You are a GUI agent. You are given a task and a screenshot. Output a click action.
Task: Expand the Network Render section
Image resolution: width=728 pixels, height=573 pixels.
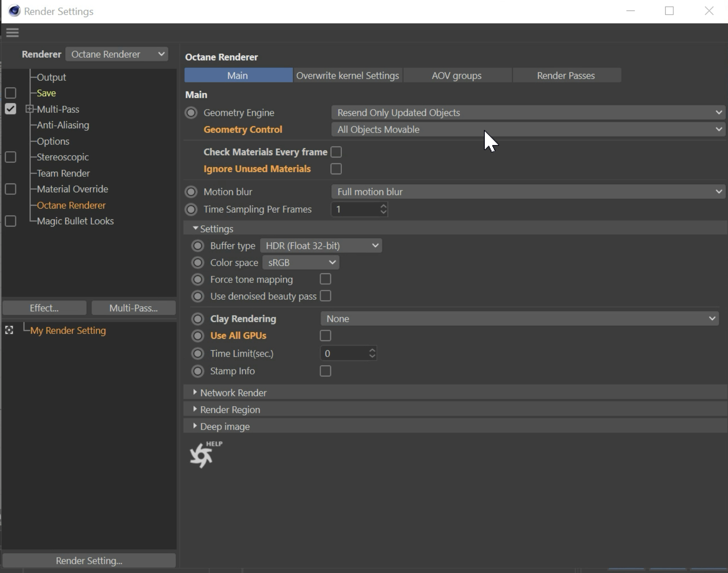point(195,392)
